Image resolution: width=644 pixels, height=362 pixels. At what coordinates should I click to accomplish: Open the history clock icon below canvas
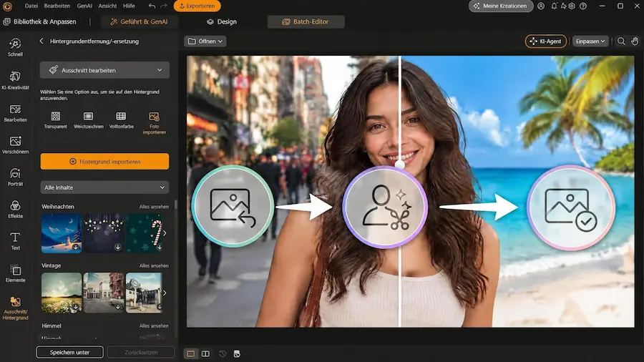click(x=223, y=353)
